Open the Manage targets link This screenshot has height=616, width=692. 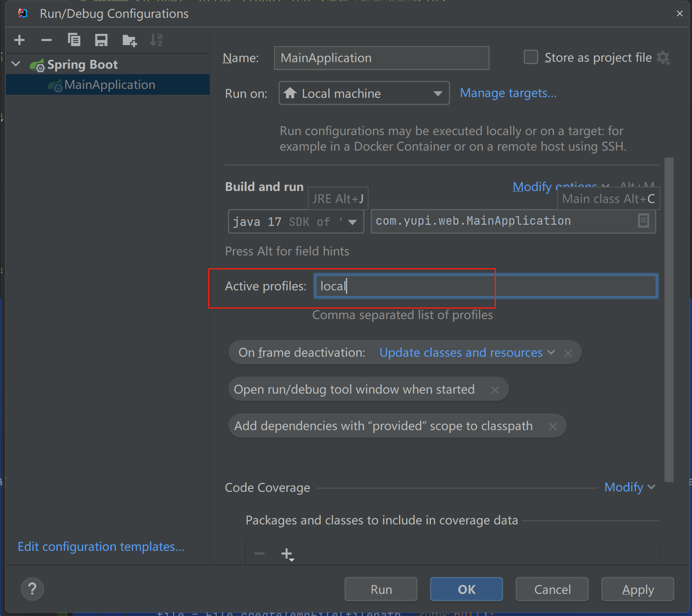[508, 93]
